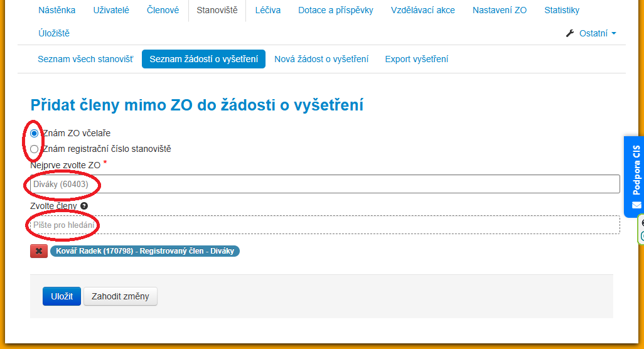Switch to the Členové tab
Screen dimensions: 644x349
click(163, 10)
